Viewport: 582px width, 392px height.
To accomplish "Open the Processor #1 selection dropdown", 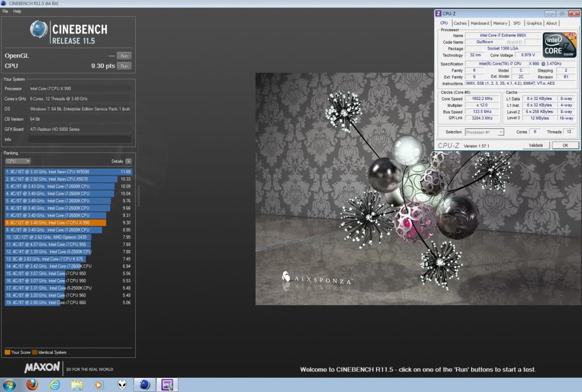I will 484,132.
